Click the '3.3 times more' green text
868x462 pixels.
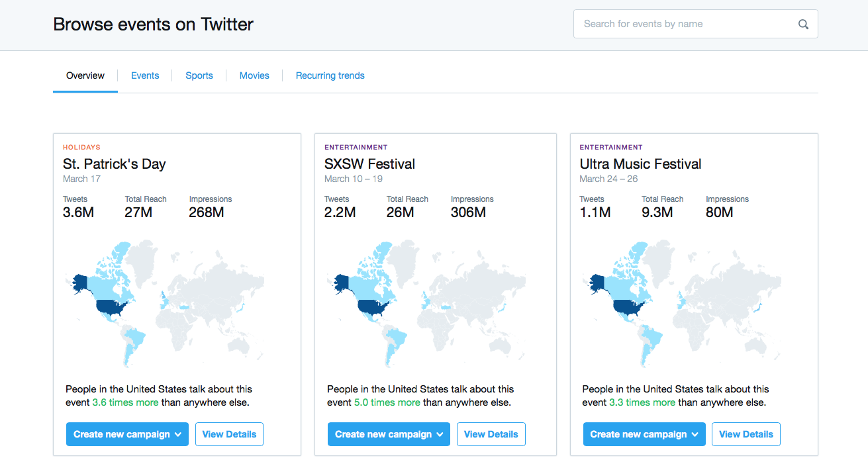(643, 402)
